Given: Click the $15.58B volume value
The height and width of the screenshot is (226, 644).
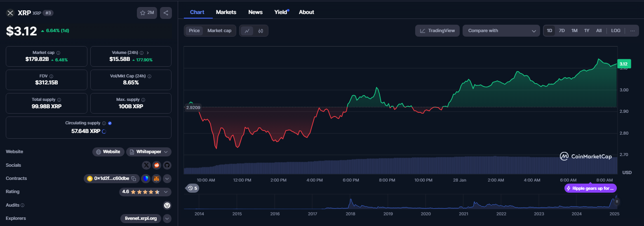Looking at the screenshot, I should pos(120,59).
